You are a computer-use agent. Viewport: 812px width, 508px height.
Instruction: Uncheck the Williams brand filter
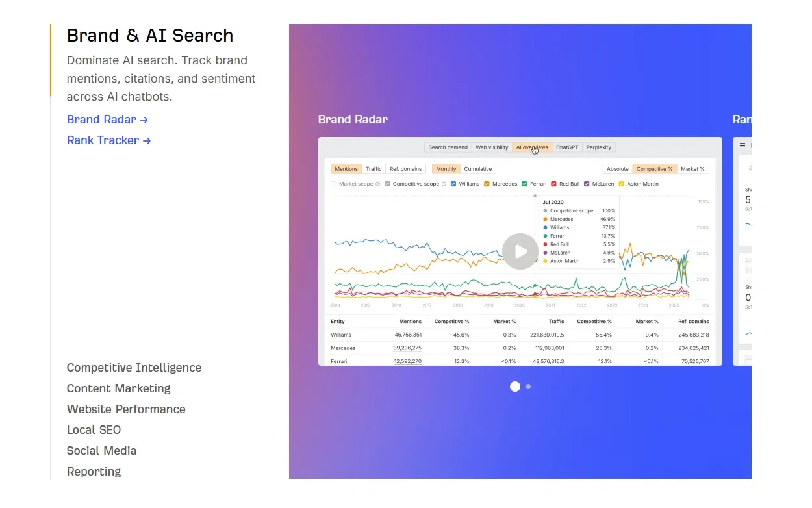(453, 184)
